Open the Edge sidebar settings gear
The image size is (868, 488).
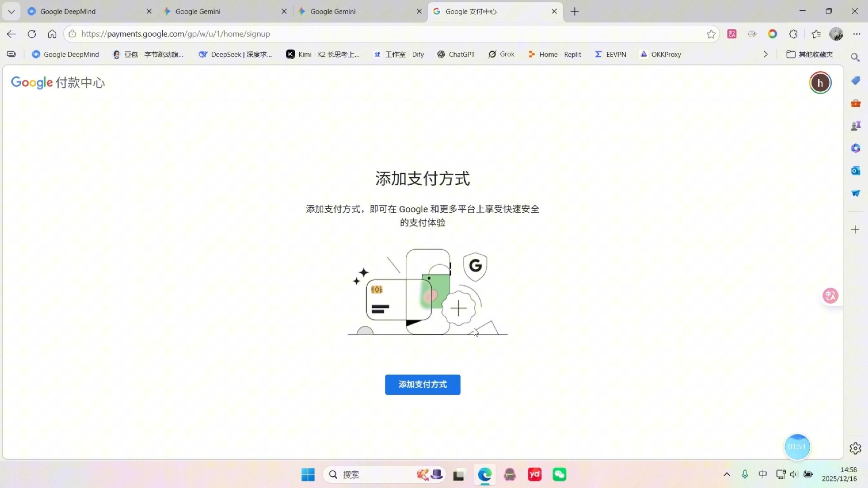tap(855, 448)
